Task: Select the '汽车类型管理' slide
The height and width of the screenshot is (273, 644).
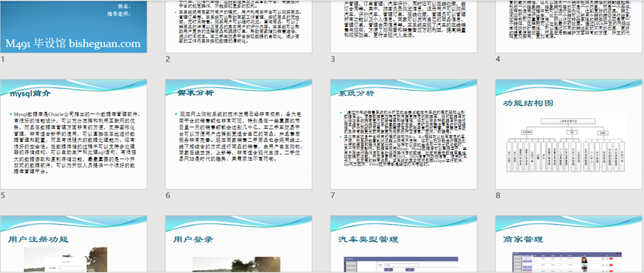Action: tap(404, 244)
